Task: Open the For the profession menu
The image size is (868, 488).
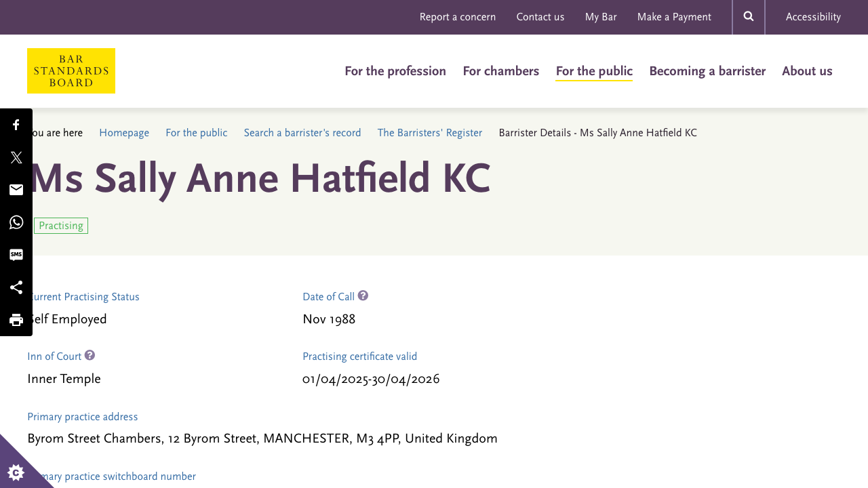Action: (395, 71)
